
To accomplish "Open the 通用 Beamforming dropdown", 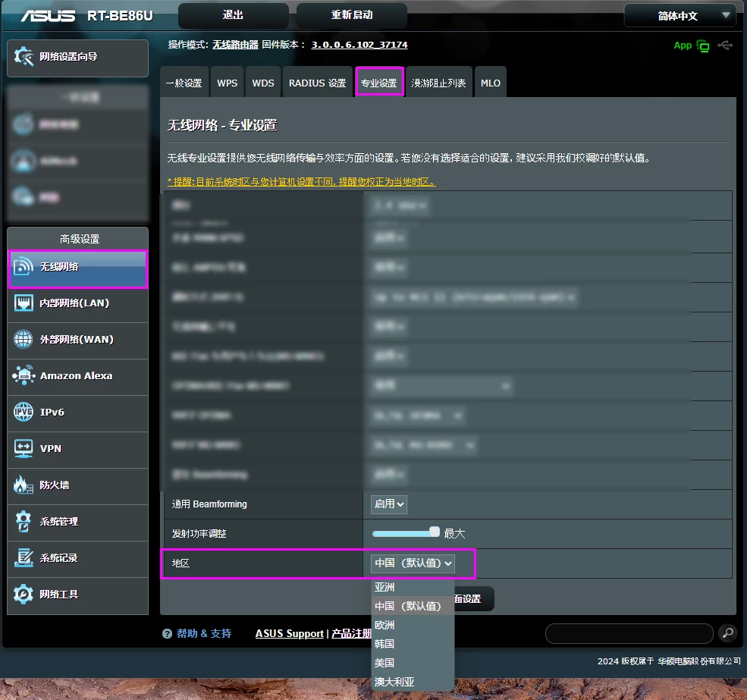I will pyautogui.click(x=388, y=504).
